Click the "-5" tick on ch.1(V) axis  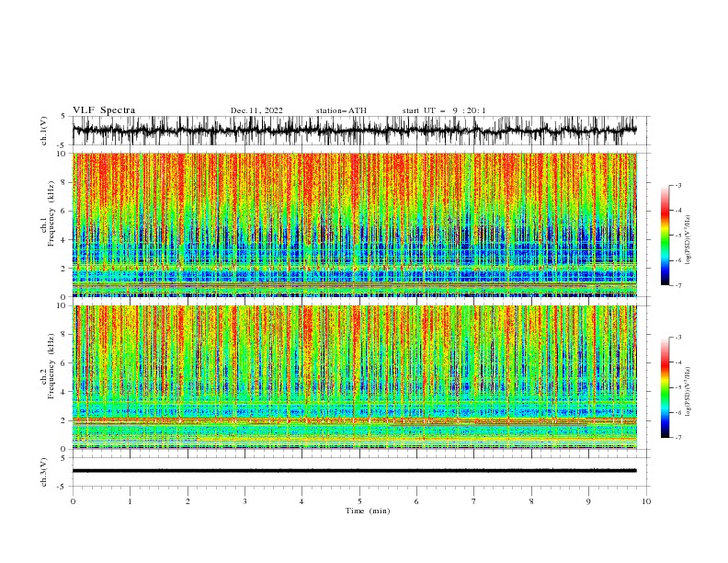tap(63, 144)
